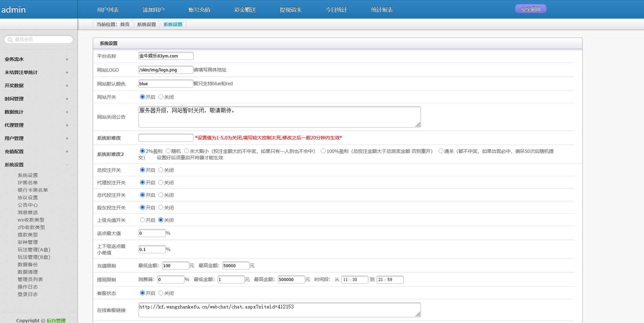
Task: Click the 网站默认颜色 input field
Action: point(166,84)
